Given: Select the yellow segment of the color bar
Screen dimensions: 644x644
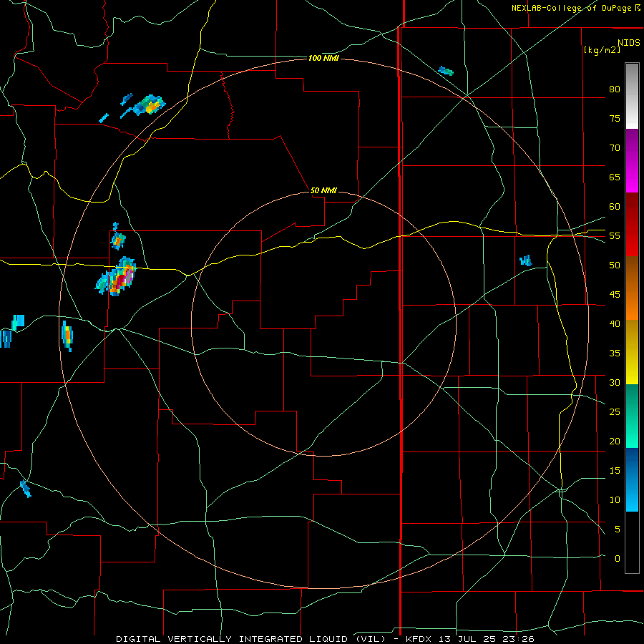Looking at the screenshot, I should (x=632, y=352).
